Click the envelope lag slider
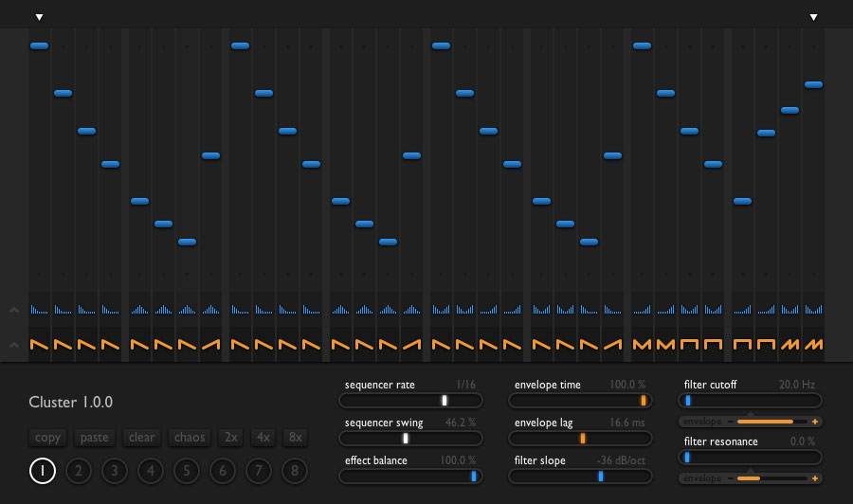The image size is (853, 504). tap(580, 439)
